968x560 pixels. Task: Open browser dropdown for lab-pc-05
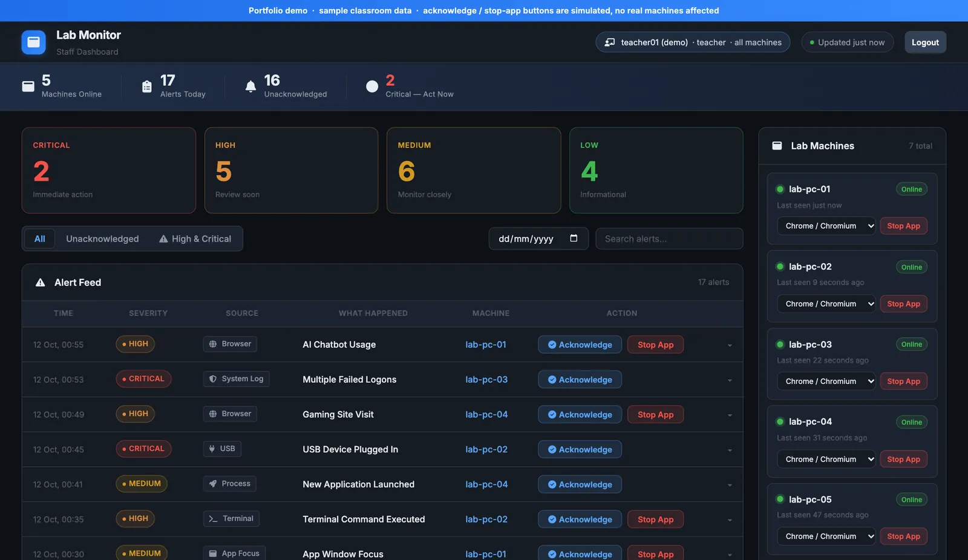click(x=826, y=536)
